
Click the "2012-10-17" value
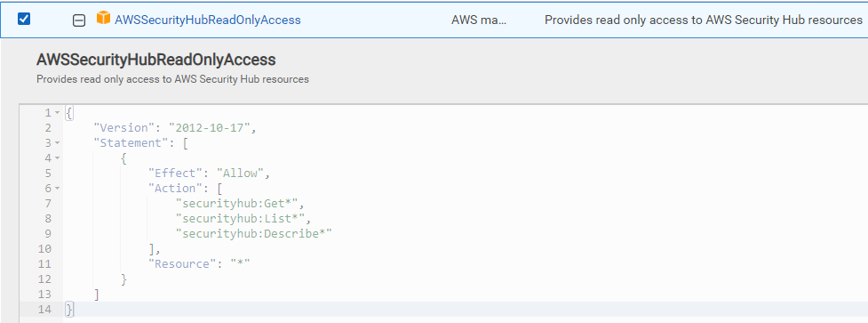tap(211, 128)
